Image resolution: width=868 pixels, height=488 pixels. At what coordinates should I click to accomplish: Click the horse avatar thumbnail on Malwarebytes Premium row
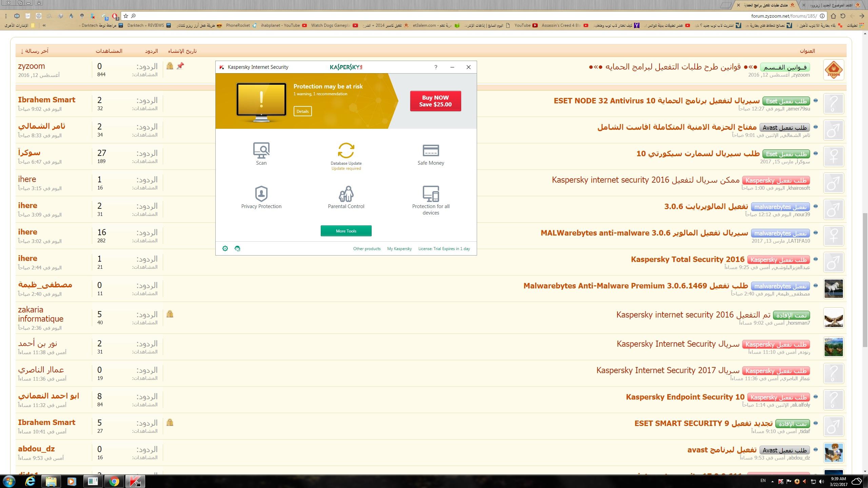(x=833, y=289)
